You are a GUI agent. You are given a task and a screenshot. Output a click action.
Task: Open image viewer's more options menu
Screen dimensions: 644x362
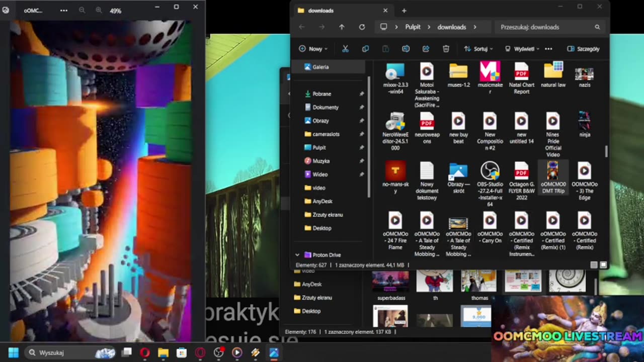click(64, 10)
